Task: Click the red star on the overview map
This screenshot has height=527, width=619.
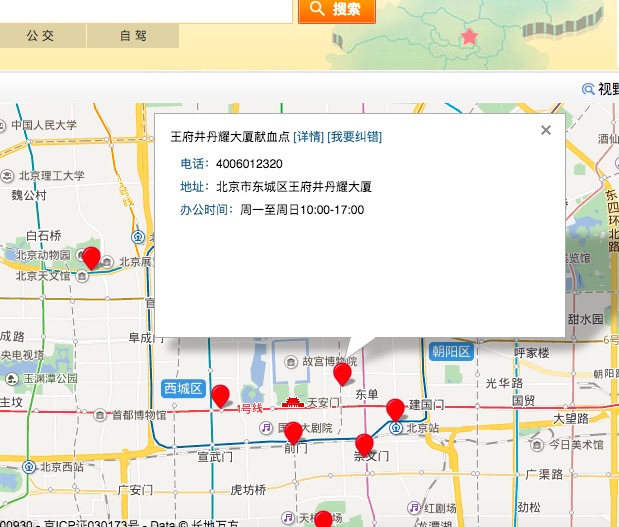Action: (469, 37)
